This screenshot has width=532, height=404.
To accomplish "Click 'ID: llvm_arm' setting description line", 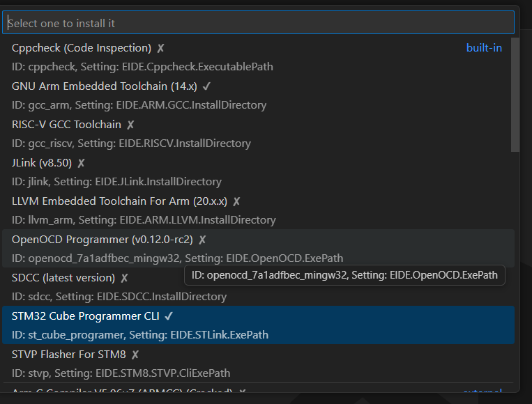I will pyautogui.click(x=144, y=220).
